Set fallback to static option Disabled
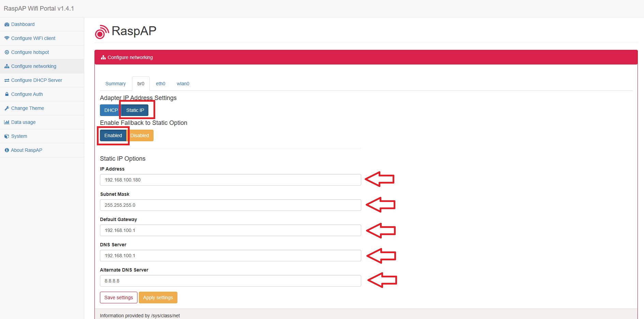Viewport: 644px width, 319px height. pyautogui.click(x=140, y=135)
